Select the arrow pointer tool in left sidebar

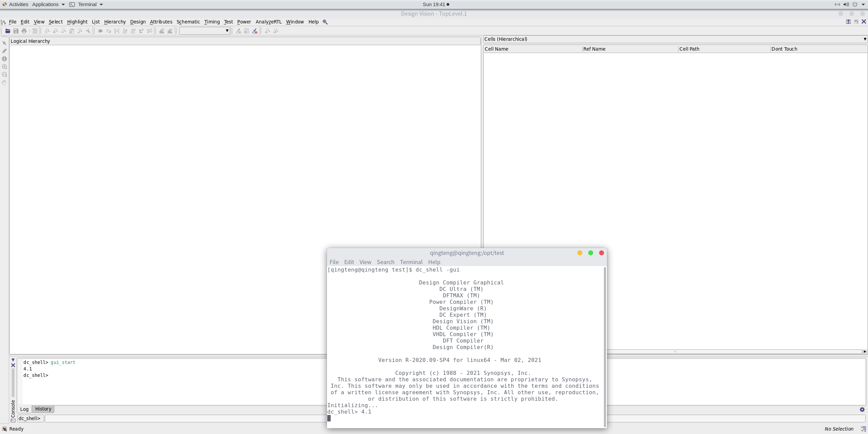coord(4,43)
